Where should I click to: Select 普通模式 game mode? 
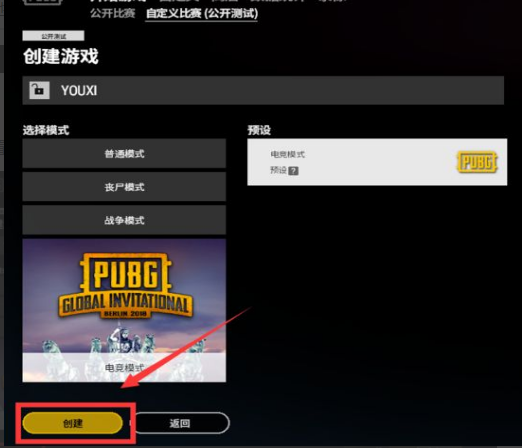pos(124,153)
